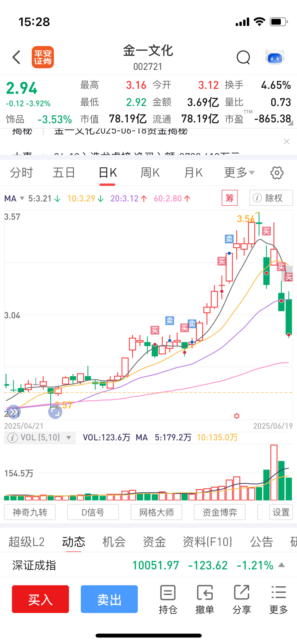Tap the home indicator bar
Viewport: 297px width, 644px height.
coord(148,635)
